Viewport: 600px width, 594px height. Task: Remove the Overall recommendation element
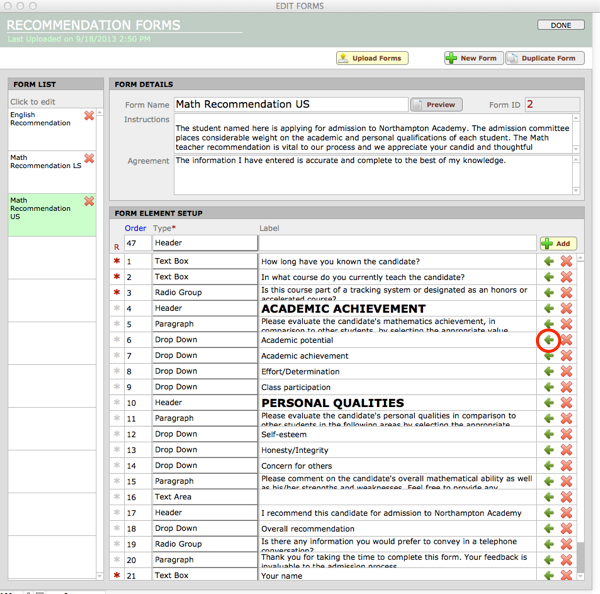pyautogui.click(x=567, y=528)
